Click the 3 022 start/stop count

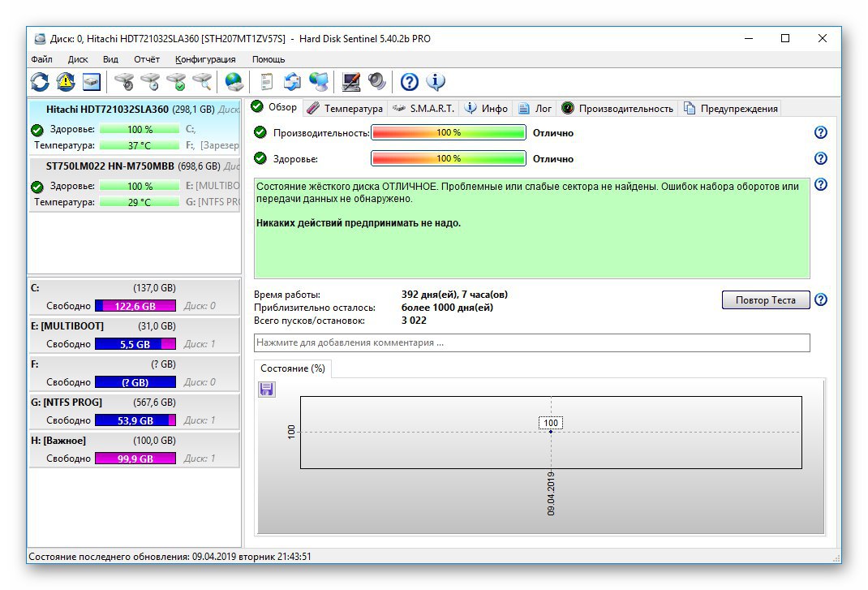pyautogui.click(x=414, y=321)
